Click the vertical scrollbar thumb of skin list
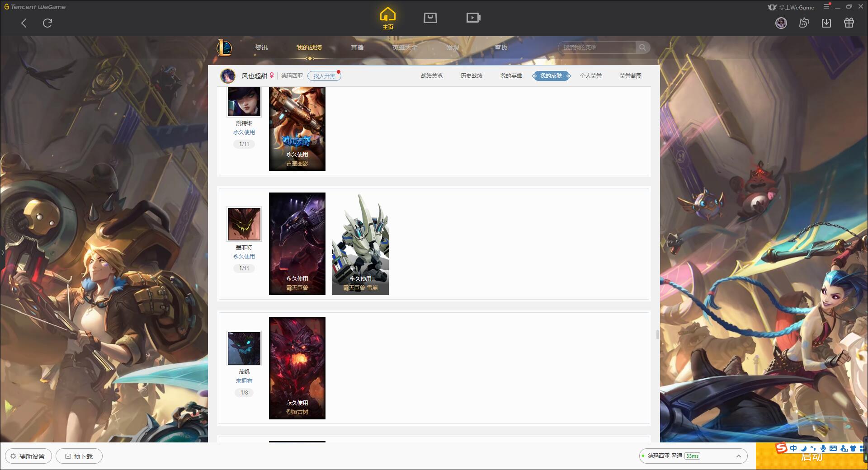 pos(657,335)
